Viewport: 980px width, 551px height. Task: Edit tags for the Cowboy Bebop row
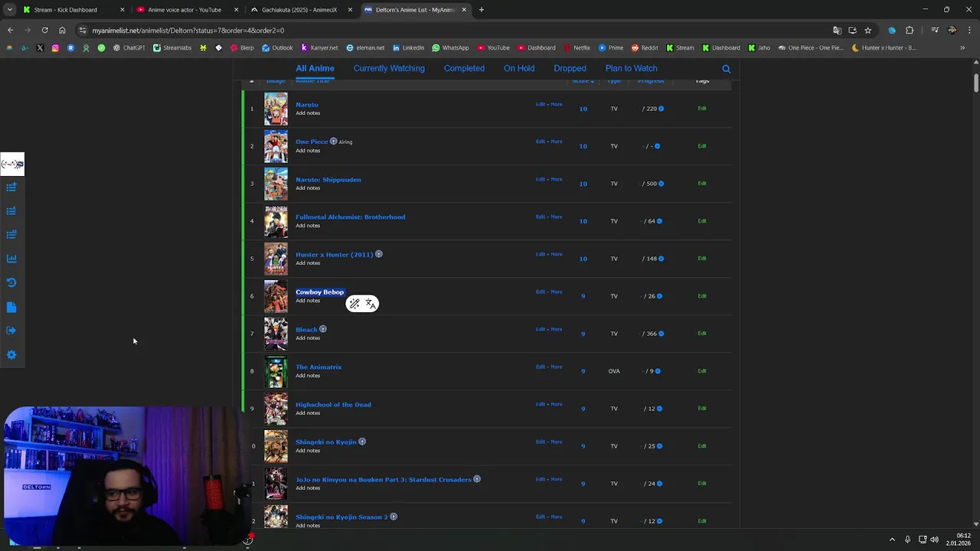tap(702, 296)
